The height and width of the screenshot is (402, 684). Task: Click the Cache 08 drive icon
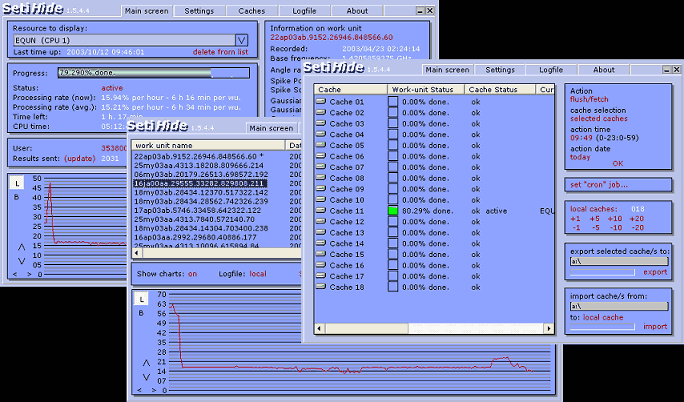coord(321,177)
